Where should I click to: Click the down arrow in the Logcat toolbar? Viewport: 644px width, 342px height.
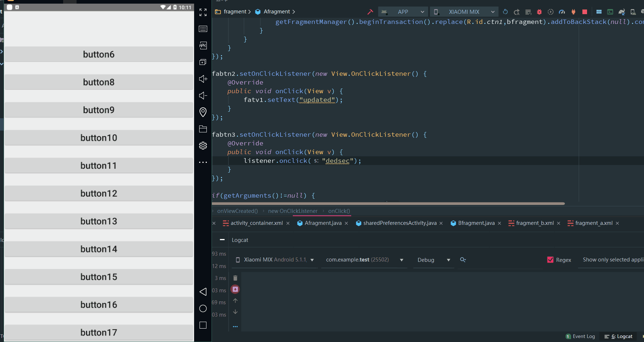point(235,312)
